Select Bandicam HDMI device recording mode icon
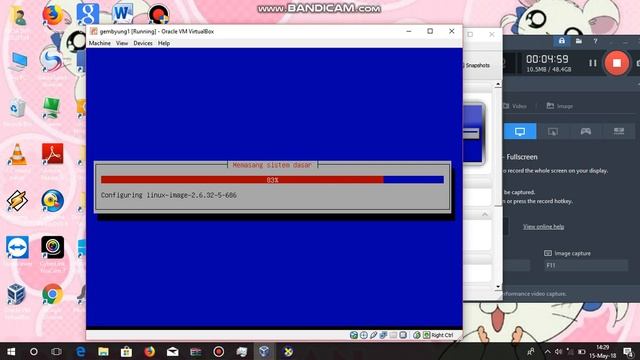The width and height of the screenshot is (640, 360). (x=619, y=131)
